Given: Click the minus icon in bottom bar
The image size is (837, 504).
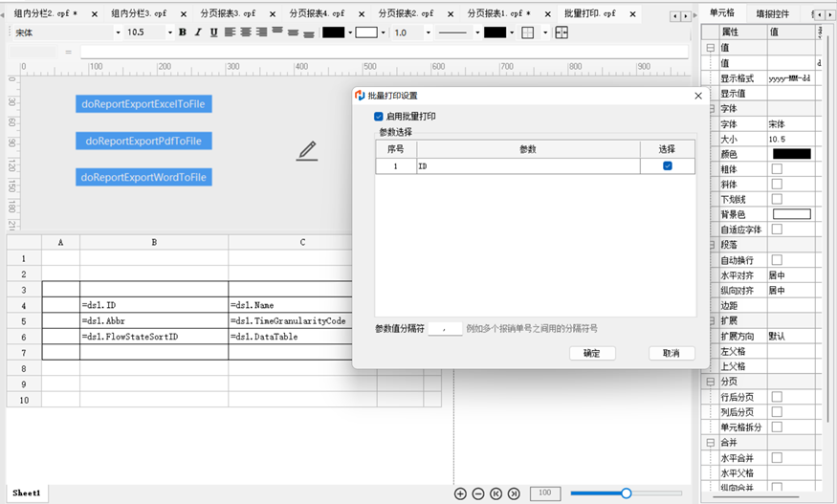Looking at the screenshot, I should click(478, 493).
